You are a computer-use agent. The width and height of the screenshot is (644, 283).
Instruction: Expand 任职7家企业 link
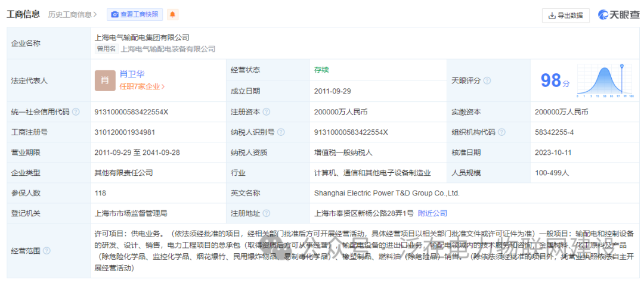click(x=142, y=86)
